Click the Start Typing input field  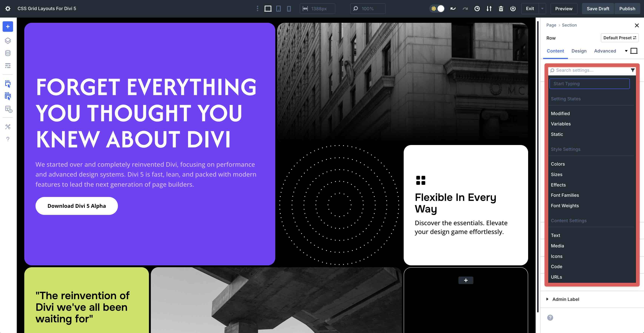click(x=589, y=84)
